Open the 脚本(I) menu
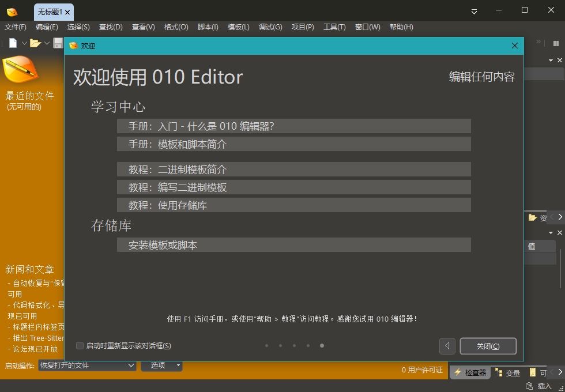 (x=208, y=27)
